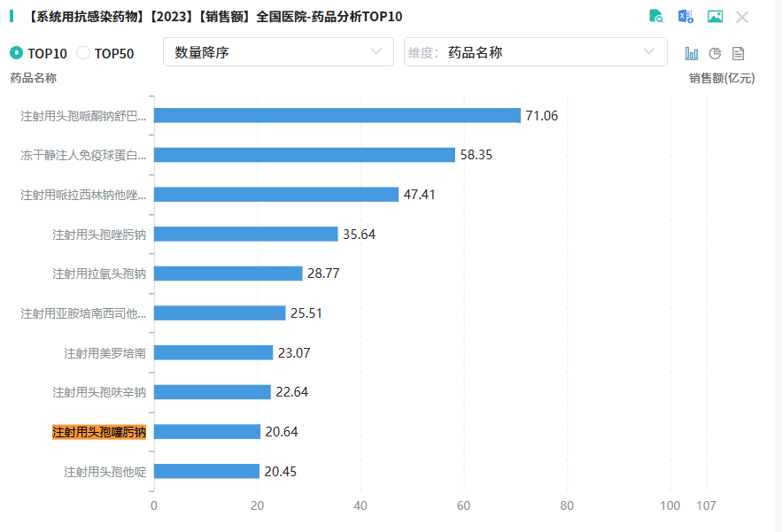Click the 35.64 bar for 注射用头孢唑肟钠

click(246, 234)
